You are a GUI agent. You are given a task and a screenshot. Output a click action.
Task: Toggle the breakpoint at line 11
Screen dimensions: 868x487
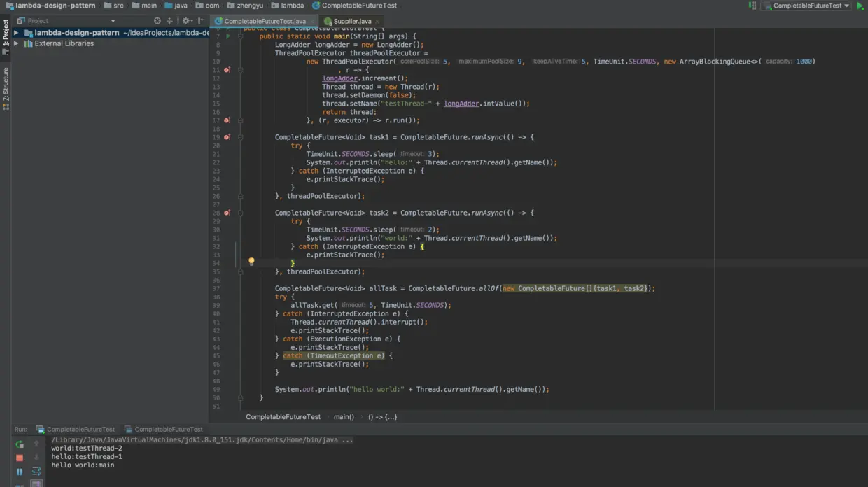point(227,70)
